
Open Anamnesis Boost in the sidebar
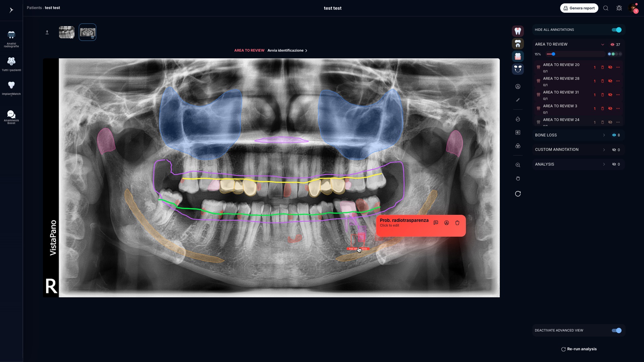(x=11, y=117)
